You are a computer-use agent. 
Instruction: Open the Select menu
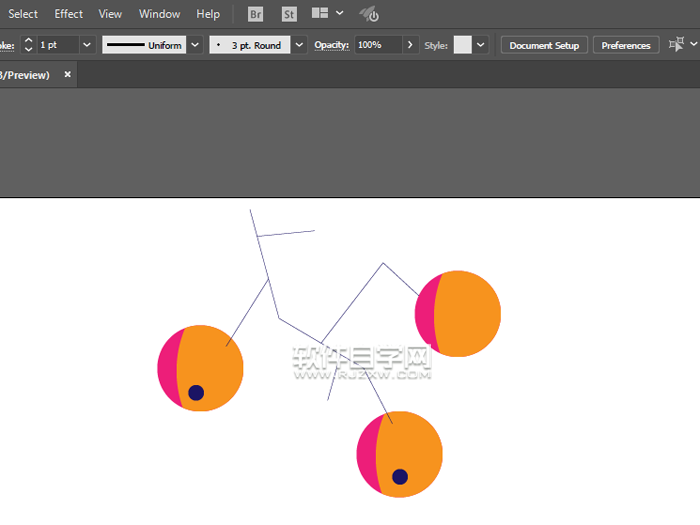(x=22, y=14)
